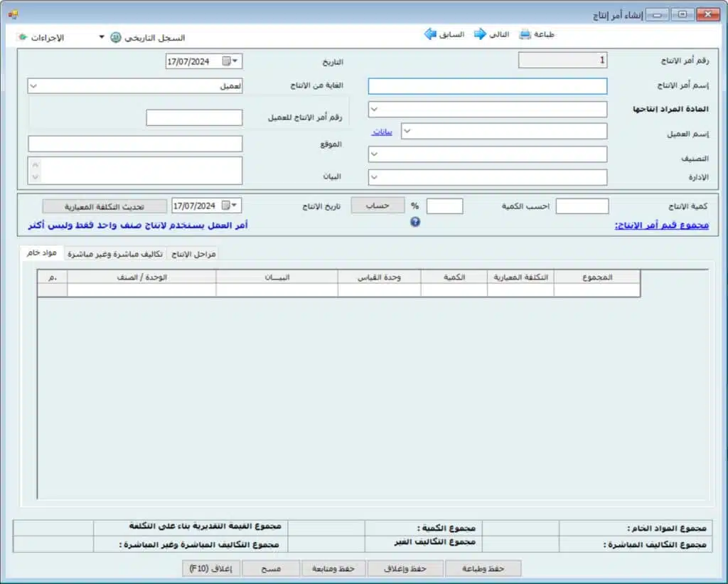This screenshot has width=728, height=584.
Task: Open calendar picker for تاريخ الإنتاج date
Action: (226, 206)
